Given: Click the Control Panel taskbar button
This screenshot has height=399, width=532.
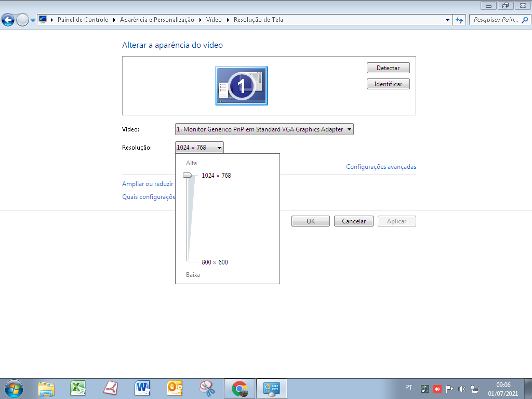Looking at the screenshot, I should click(271, 389).
